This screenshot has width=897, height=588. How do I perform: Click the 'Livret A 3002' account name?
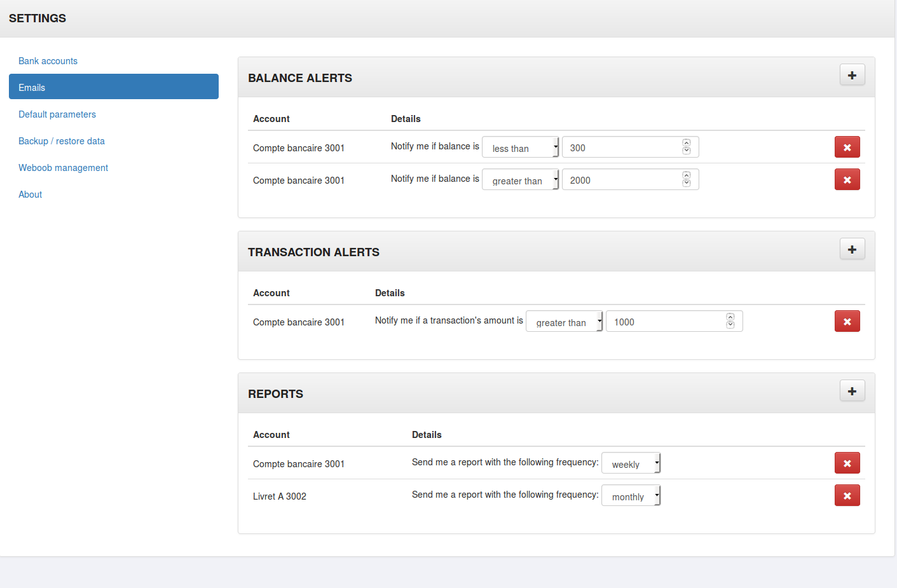click(280, 496)
